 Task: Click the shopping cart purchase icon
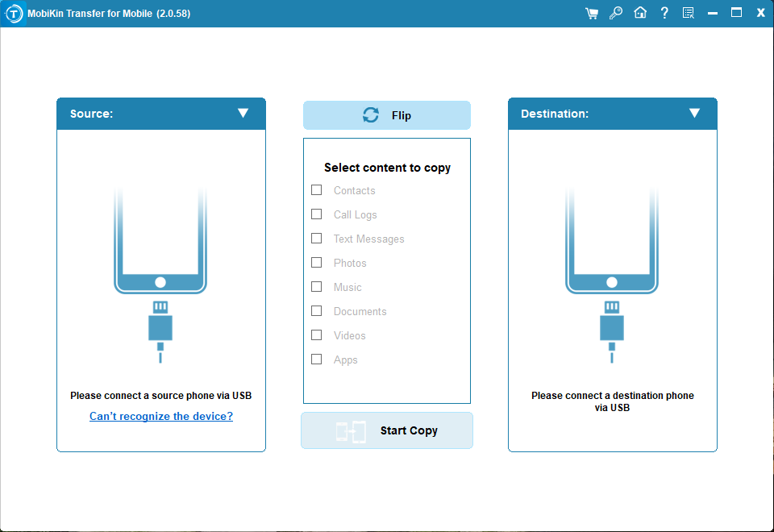pos(592,13)
